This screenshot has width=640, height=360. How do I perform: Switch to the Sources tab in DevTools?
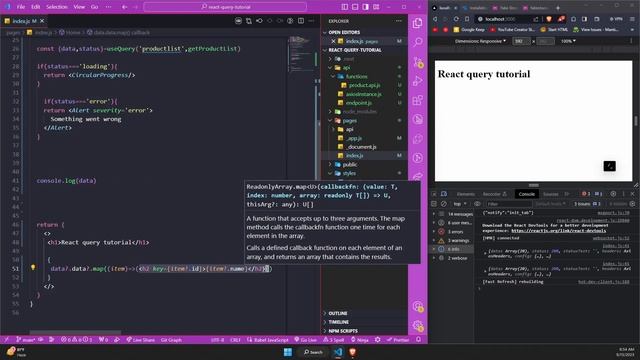tap(550, 194)
